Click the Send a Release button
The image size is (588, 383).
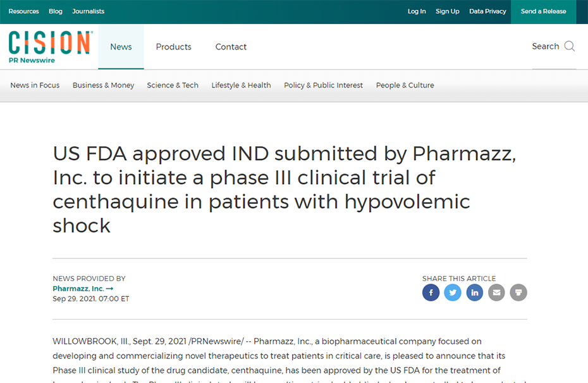543,11
